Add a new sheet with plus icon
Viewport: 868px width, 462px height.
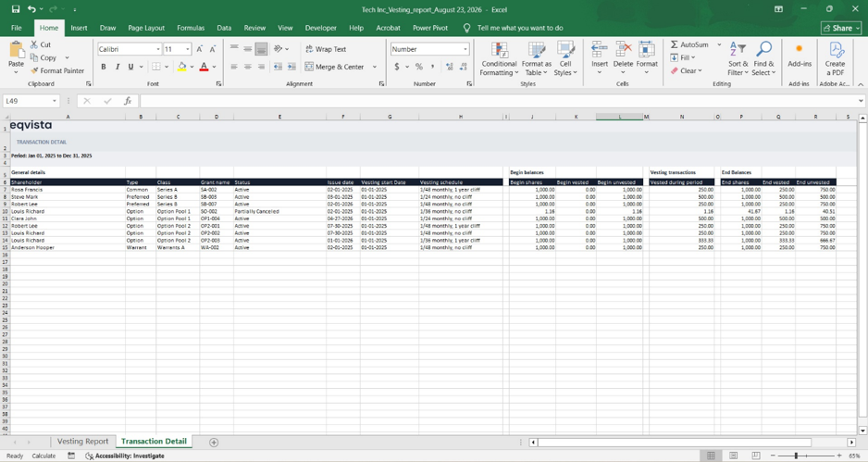(214, 442)
